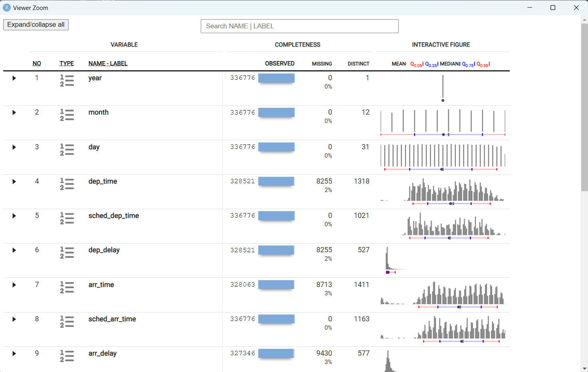Click the numeric type icon for sched_arr_time
Image resolution: width=588 pixels, height=372 pixels.
click(67, 322)
